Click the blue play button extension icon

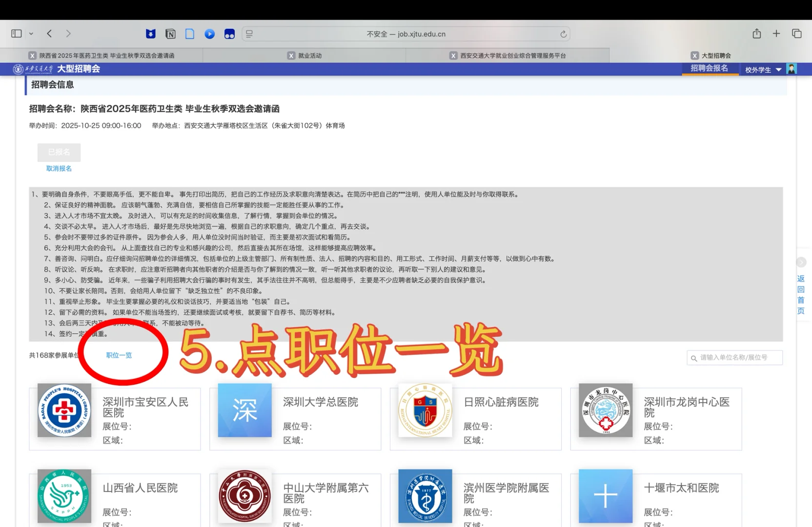point(210,34)
